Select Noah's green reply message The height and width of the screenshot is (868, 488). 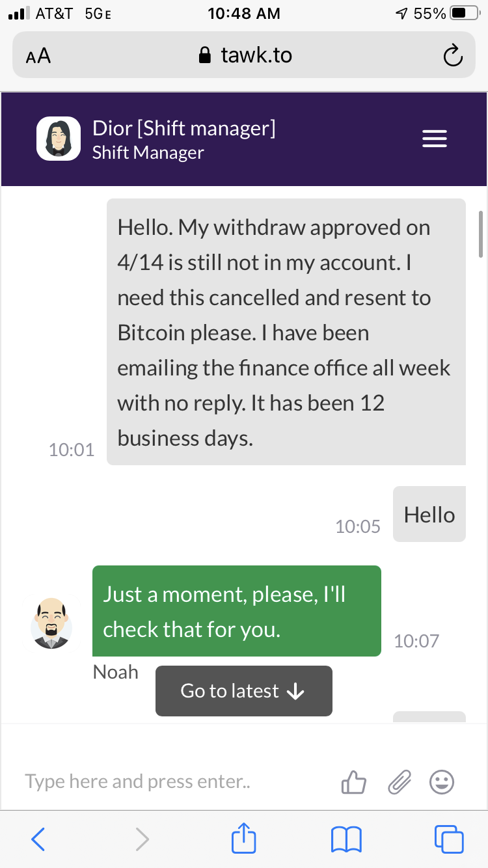pyautogui.click(x=236, y=611)
